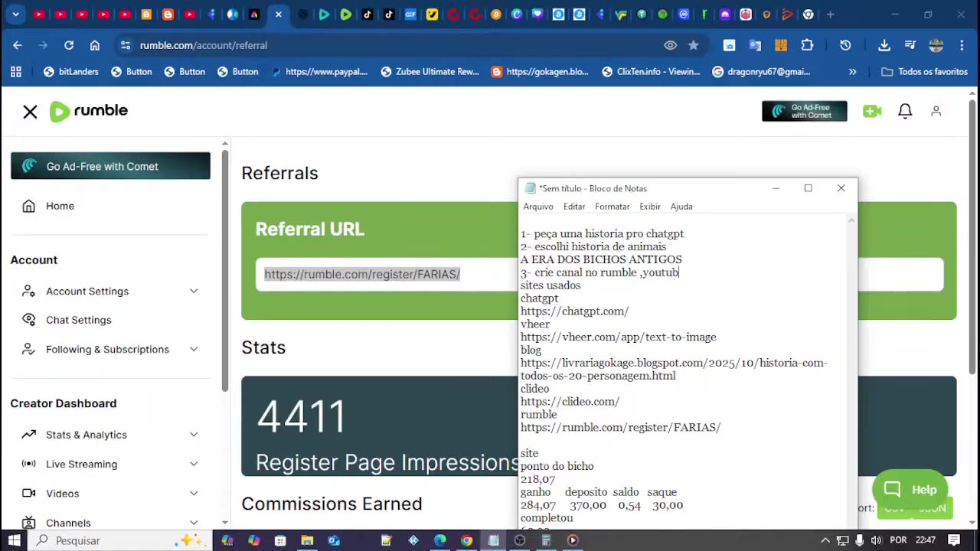Open the bitLanders bookmark
Viewport: 980px width, 551px height.
click(71, 72)
